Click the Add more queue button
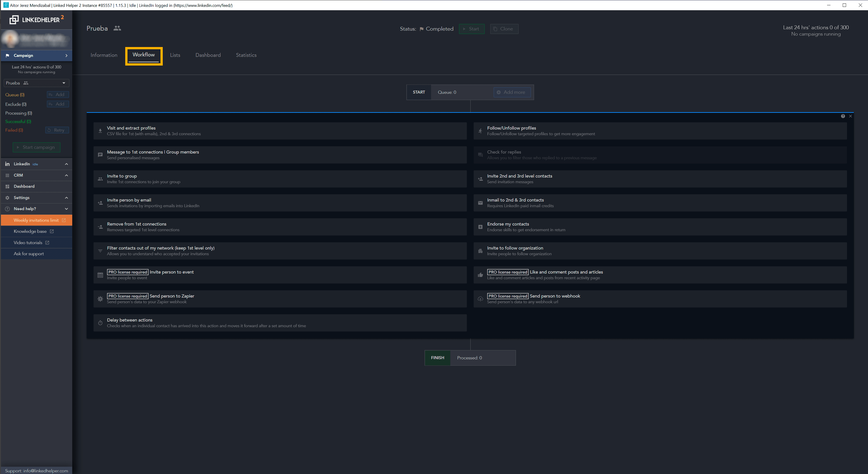 pos(512,92)
